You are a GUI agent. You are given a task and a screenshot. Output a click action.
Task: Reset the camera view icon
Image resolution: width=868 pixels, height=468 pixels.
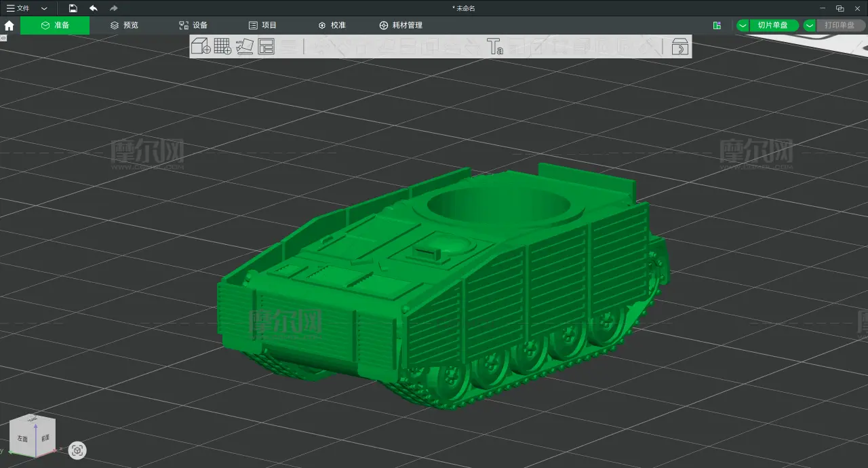click(77, 450)
